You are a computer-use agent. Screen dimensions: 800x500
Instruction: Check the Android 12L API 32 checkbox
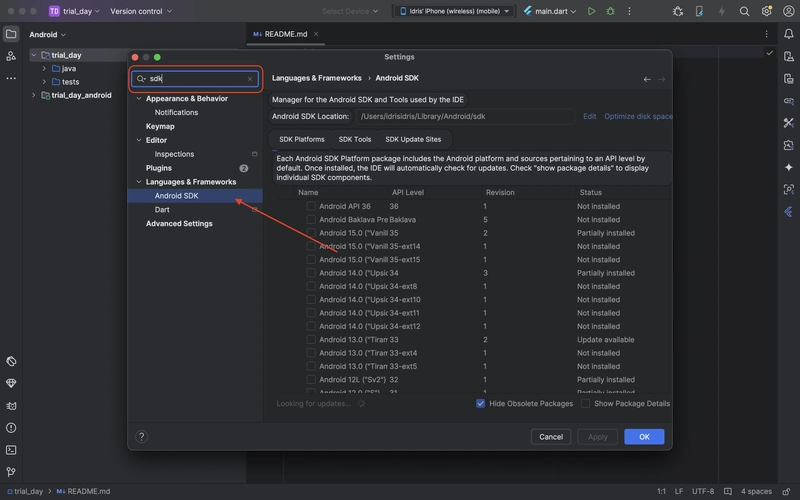pos(311,380)
